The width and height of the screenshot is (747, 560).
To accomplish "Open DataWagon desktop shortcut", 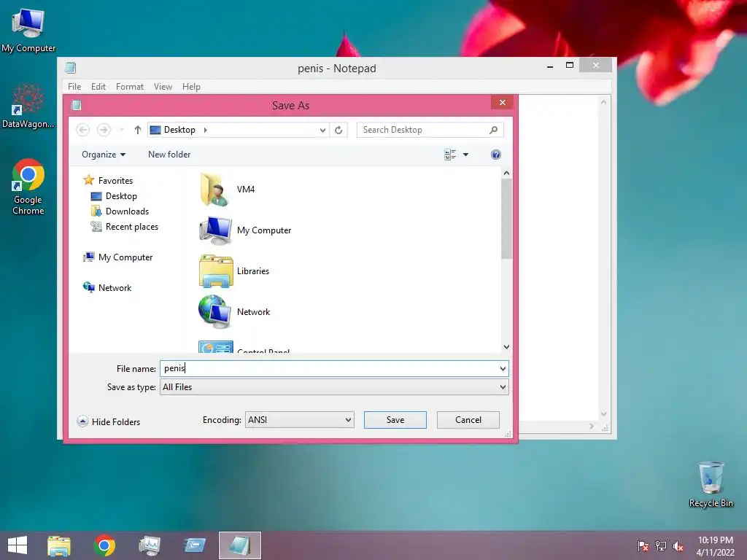I will [x=28, y=106].
